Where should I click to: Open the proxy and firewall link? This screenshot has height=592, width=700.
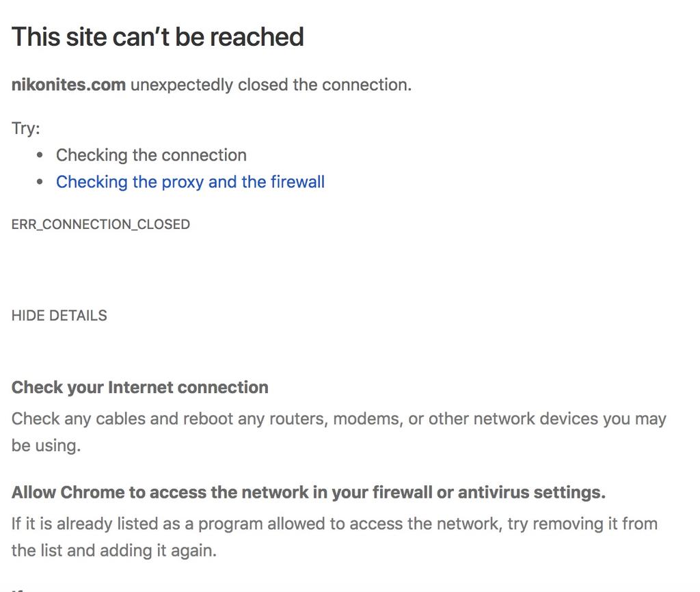[190, 182]
